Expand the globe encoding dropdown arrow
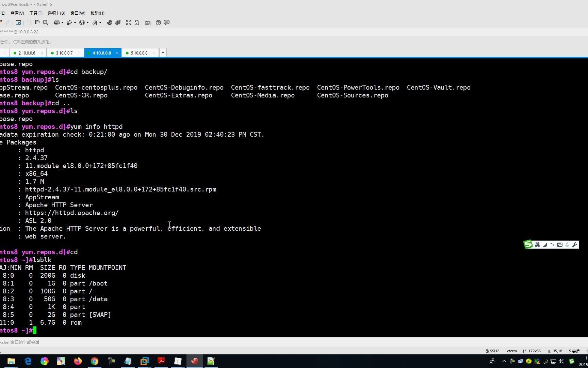588x368 pixels. [x=87, y=23]
